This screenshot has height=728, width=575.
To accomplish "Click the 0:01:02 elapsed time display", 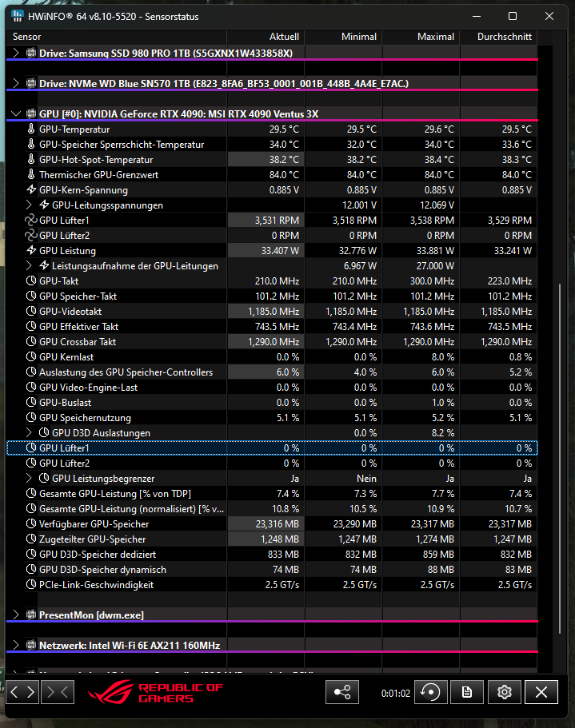I will [x=396, y=693].
